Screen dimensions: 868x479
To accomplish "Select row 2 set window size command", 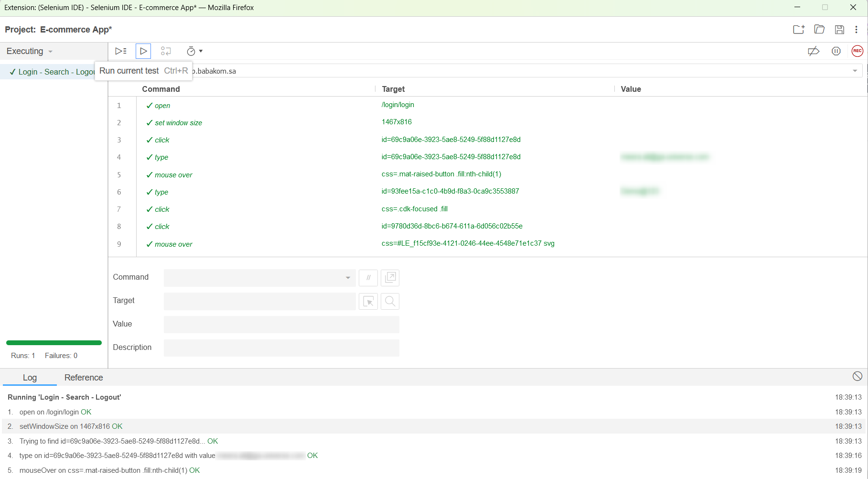I will [x=178, y=123].
